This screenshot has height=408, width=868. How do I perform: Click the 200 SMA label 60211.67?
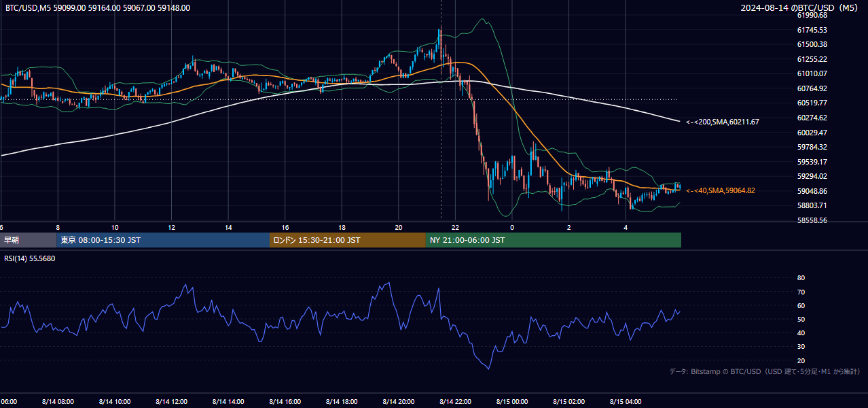[x=723, y=122]
